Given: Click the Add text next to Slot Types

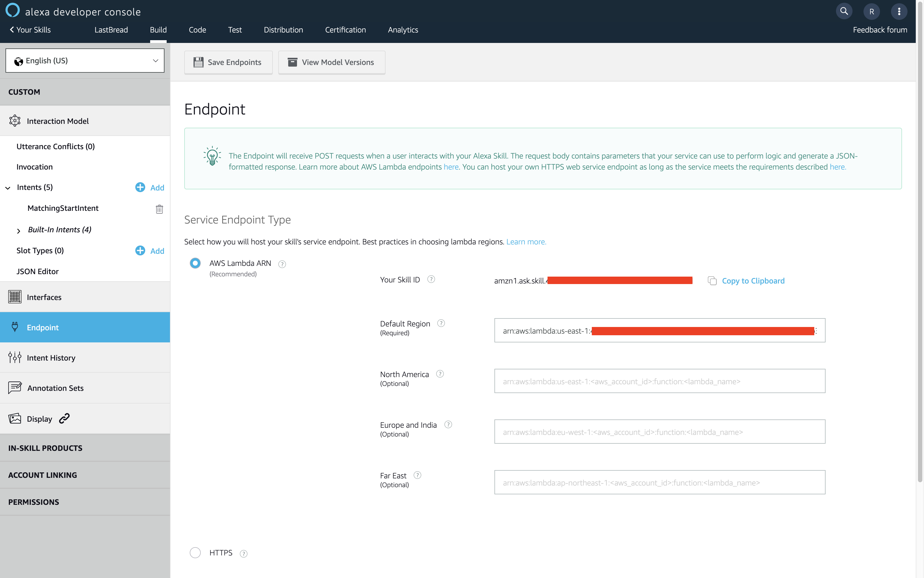Looking at the screenshot, I should pyautogui.click(x=157, y=251).
